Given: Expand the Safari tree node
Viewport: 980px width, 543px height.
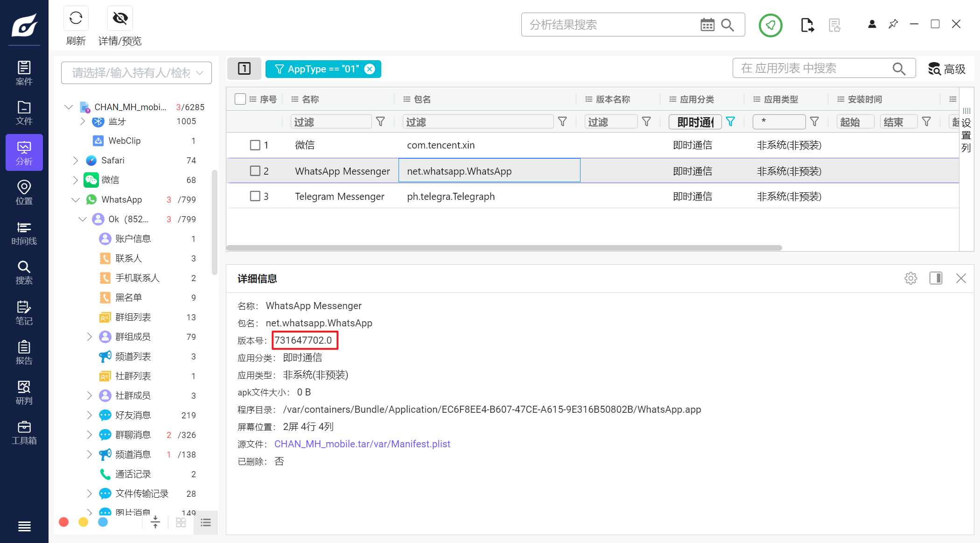Looking at the screenshot, I should 76,161.
